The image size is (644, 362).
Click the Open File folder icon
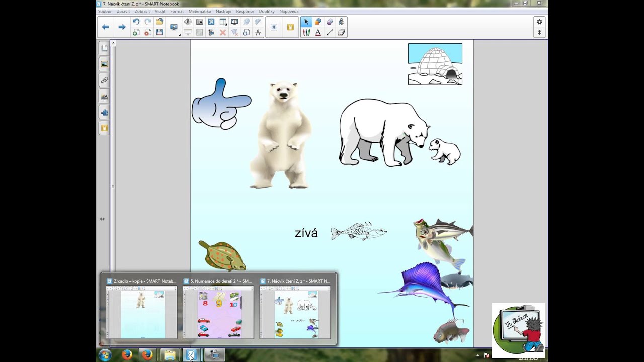159,22
